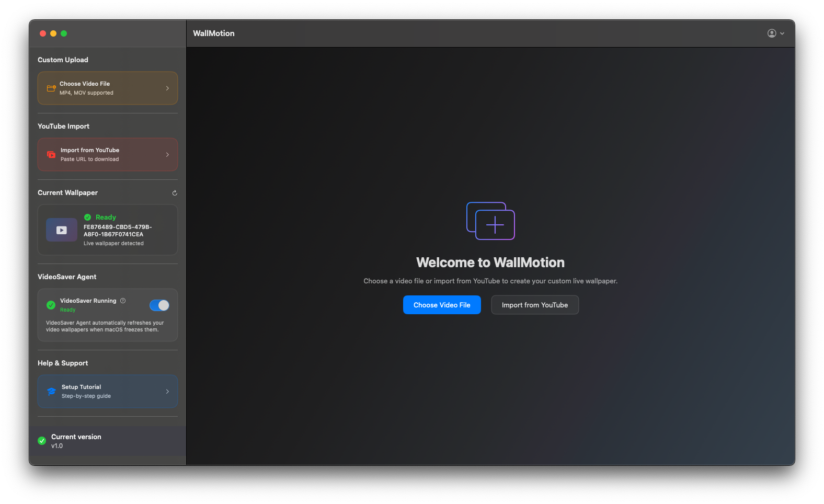The image size is (824, 504).
Task: Open the Setup Tutorial step-by-step guide
Action: click(108, 392)
